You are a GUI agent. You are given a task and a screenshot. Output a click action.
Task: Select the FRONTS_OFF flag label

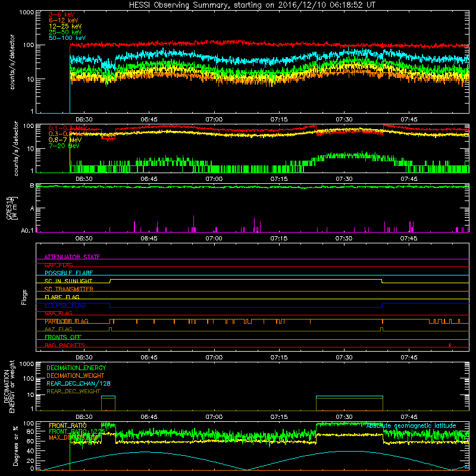pos(63,337)
